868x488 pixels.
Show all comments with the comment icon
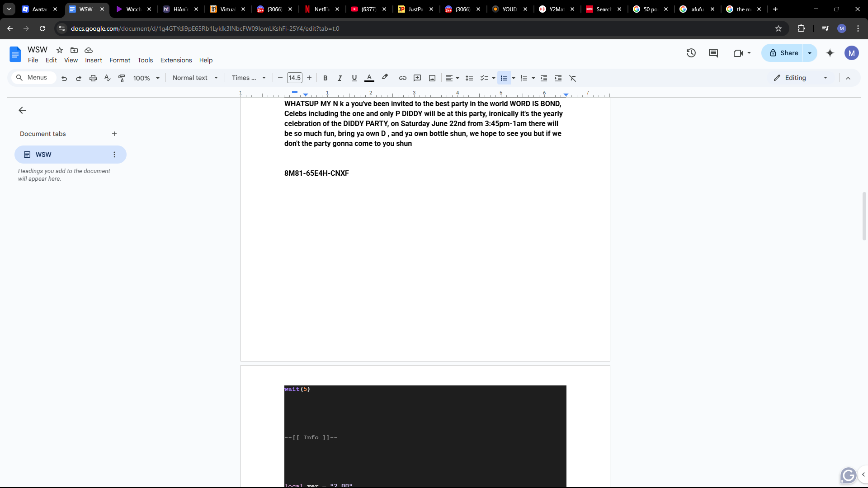(713, 53)
